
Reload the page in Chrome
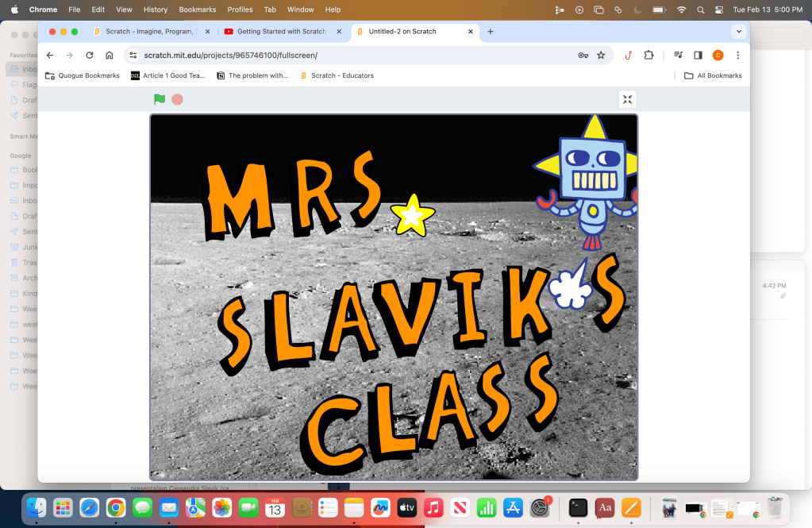point(89,56)
